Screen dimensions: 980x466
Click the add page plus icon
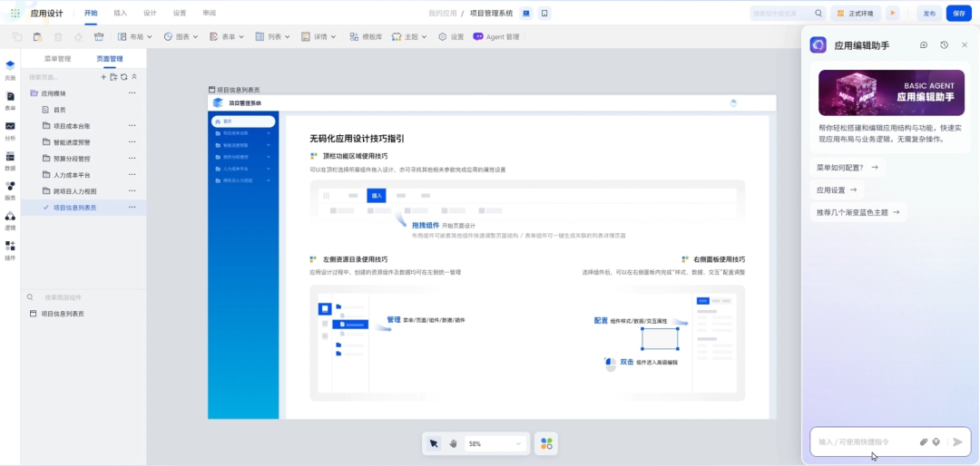[x=103, y=77]
